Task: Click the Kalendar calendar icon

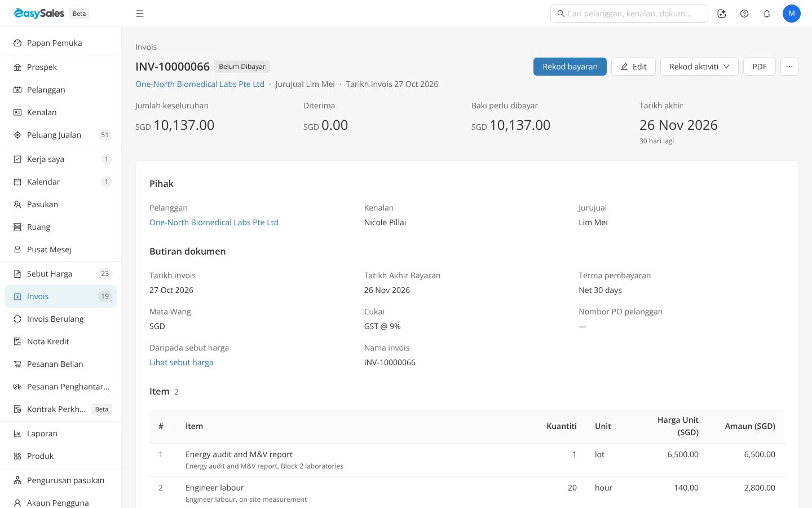Action: pyautogui.click(x=17, y=182)
